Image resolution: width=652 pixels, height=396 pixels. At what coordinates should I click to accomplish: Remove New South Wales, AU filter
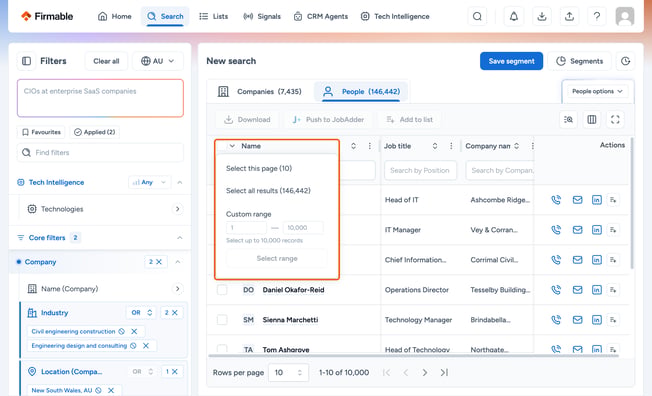pos(111,390)
